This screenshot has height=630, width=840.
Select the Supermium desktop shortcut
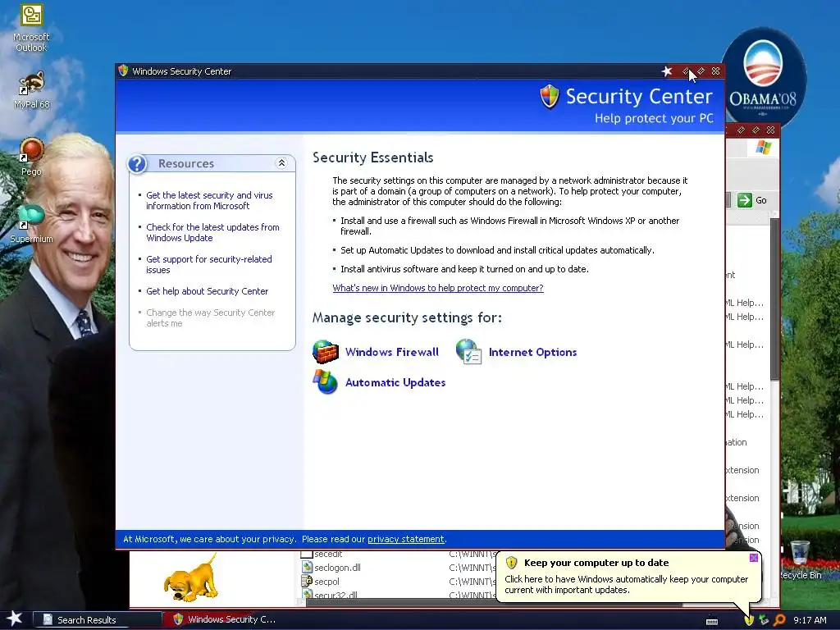(31, 224)
